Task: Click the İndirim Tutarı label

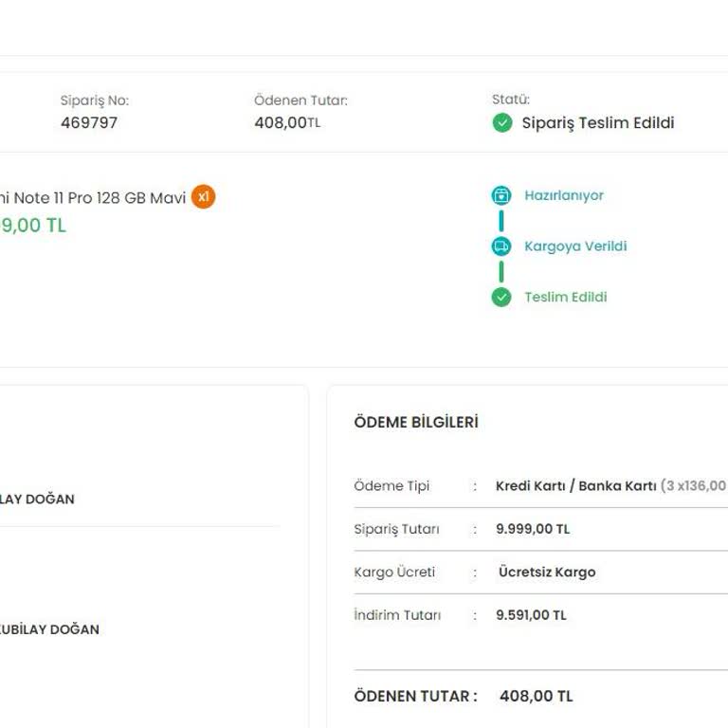Action: coord(397,615)
